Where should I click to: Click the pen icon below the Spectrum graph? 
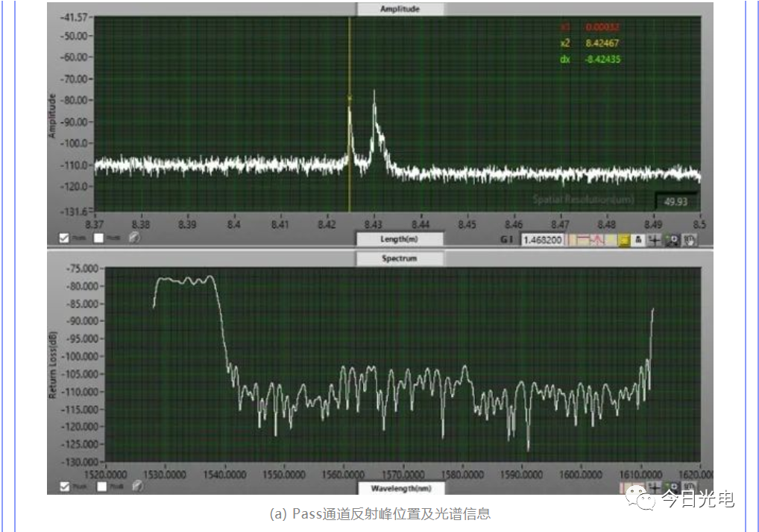click(x=137, y=486)
